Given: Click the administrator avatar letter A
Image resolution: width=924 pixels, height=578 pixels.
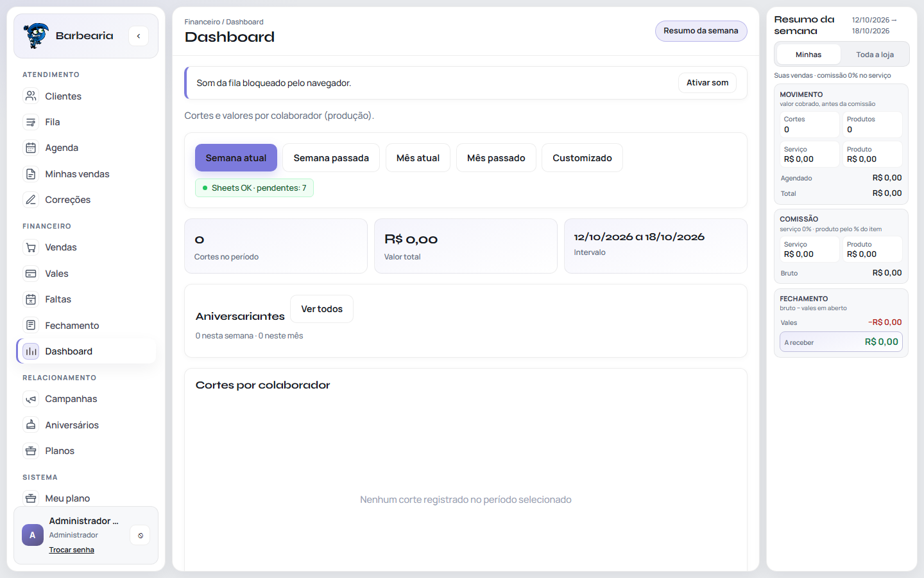Looking at the screenshot, I should pos(33,535).
